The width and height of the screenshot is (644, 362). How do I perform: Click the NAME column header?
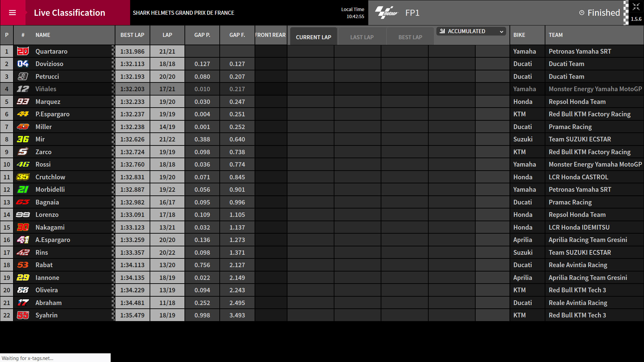tap(43, 35)
